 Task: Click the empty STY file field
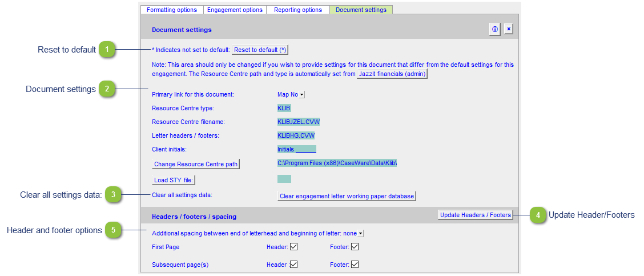(284, 179)
